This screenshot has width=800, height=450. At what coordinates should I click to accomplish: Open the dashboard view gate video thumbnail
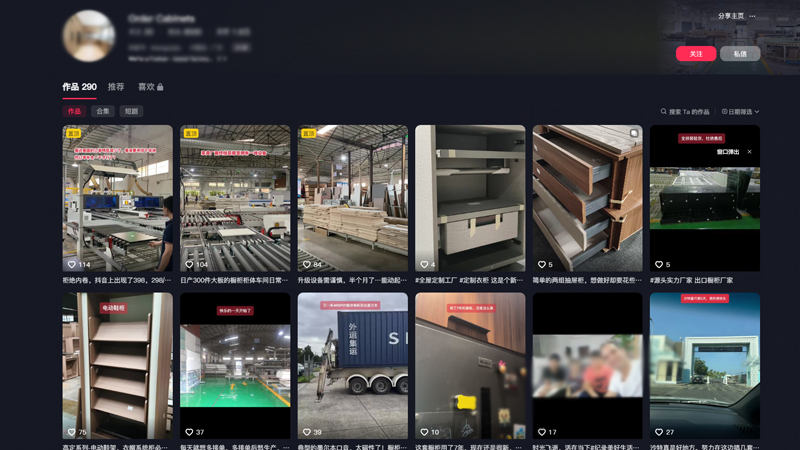pyautogui.click(x=705, y=365)
